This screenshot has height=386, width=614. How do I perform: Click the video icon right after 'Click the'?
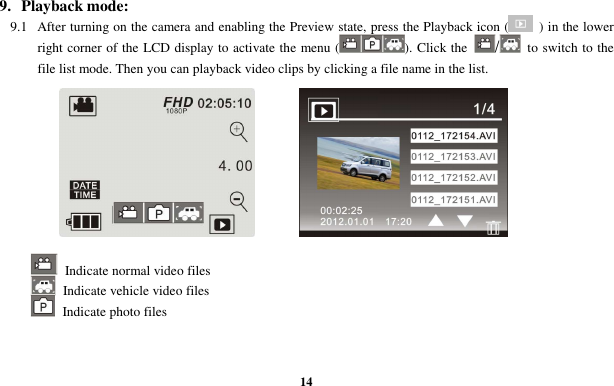tap(484, 43)
